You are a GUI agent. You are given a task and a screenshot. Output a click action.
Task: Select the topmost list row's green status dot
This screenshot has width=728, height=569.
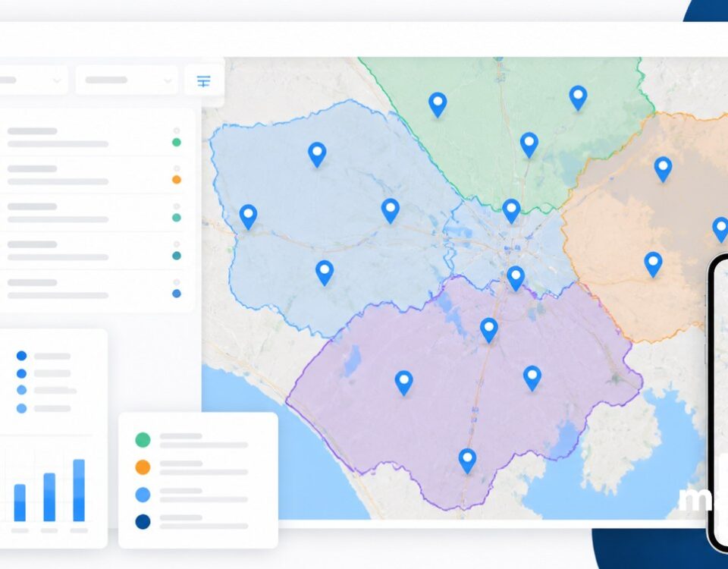pyautogui.click(x=177, y=142)
